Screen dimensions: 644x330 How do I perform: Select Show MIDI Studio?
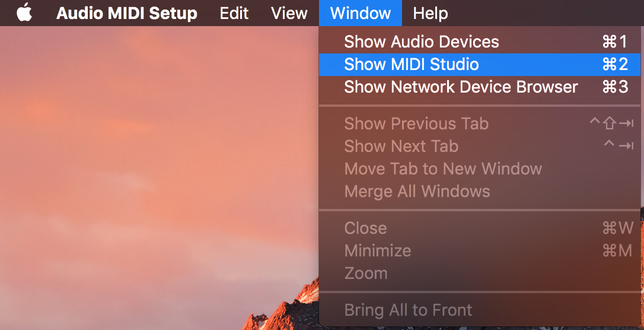pyautogui.click(x=411, y=64)
